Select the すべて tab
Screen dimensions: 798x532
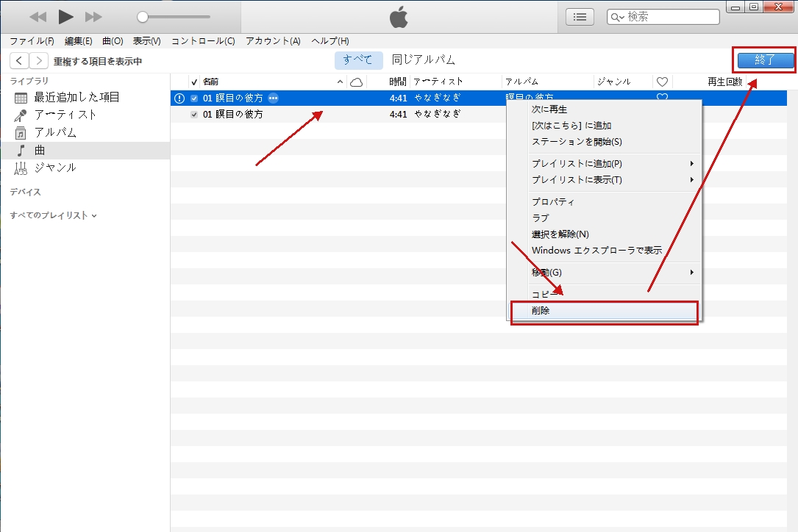pyautogui.click(x=358, y=60)
